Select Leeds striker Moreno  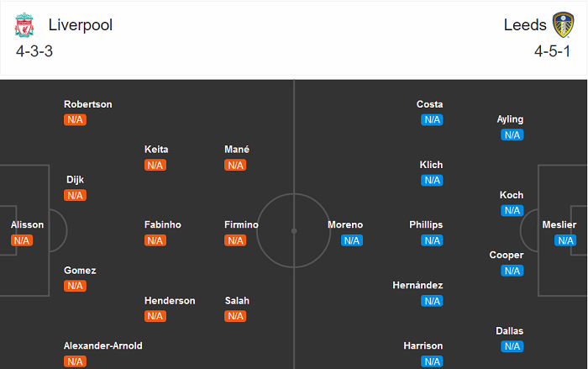345,225
